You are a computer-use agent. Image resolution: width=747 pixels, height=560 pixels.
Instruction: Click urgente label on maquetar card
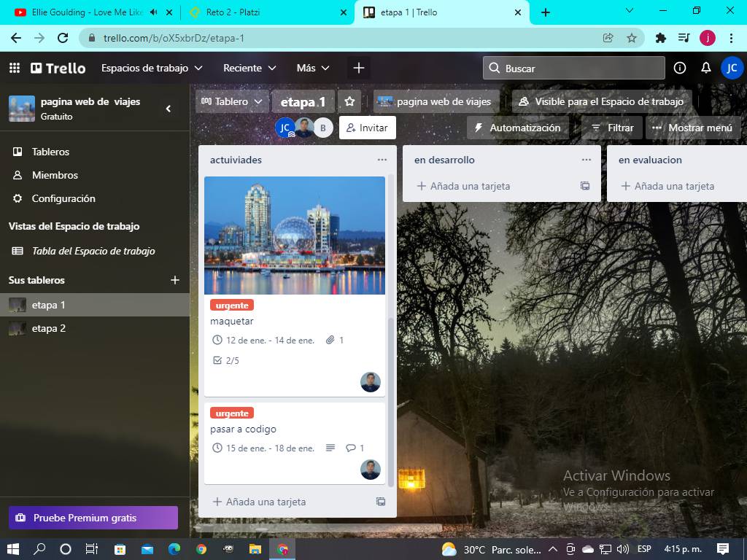click(232, 306)
